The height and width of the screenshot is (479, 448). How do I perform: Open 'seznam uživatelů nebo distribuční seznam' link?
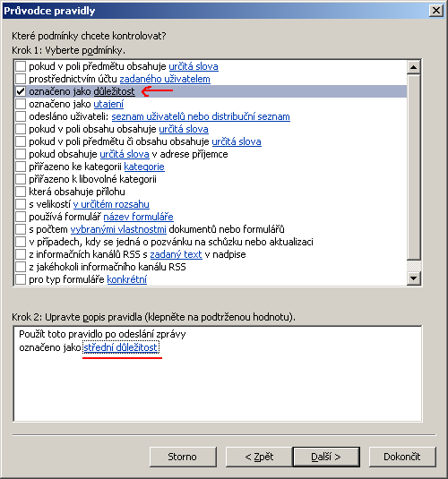[x=201, y=116]
